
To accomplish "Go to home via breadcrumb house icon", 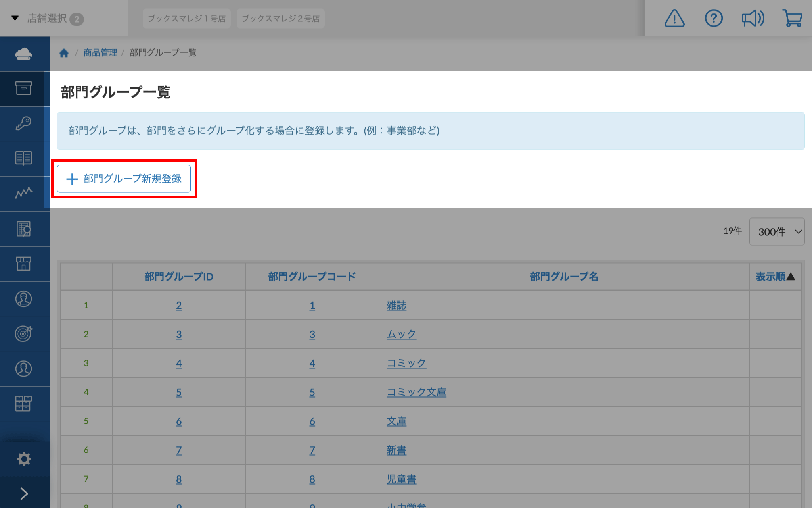I will pos(64,53).
